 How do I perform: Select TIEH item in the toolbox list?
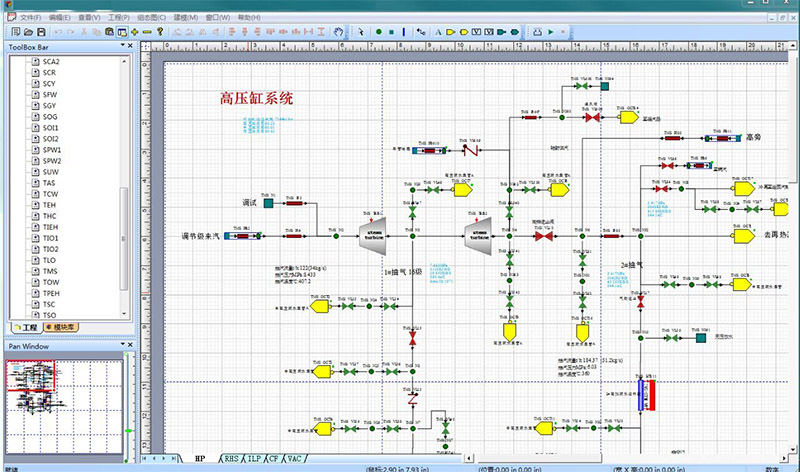pos(51,227)
